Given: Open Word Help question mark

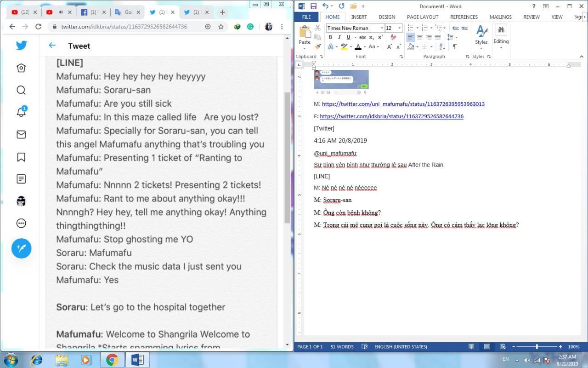Looking at the screenshot, I should pyautogui.click(x=533, y=6).
